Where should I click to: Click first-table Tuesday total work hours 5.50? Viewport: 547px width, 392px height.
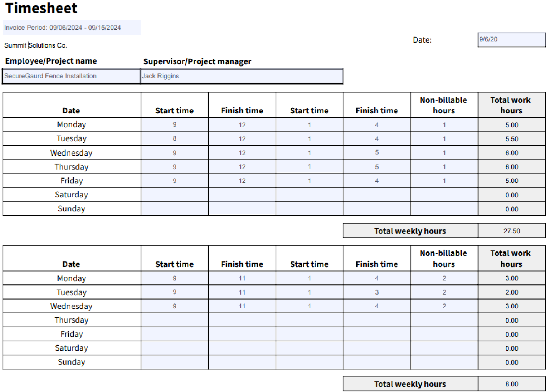pyautogui.click(x=511, y=139)
